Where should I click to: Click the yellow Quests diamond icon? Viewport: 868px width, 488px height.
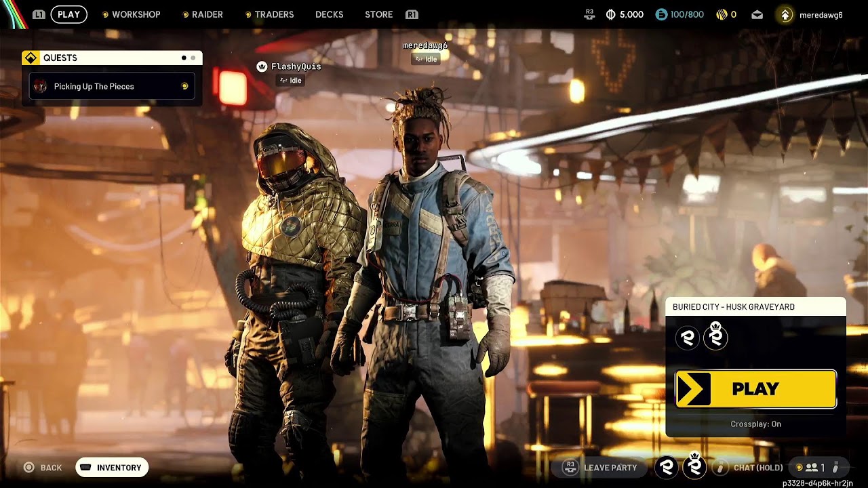[31, 58]
